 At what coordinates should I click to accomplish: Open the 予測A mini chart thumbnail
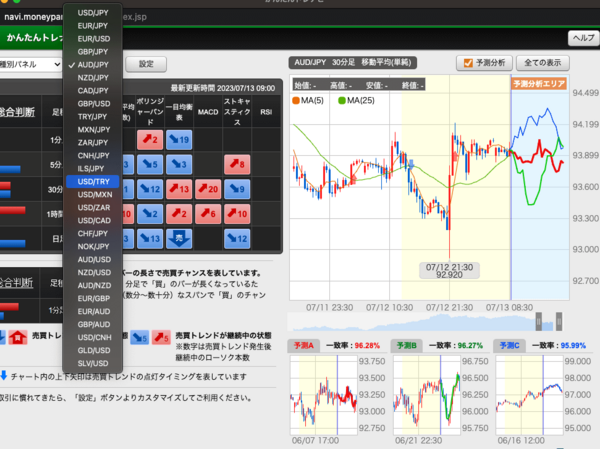335,390
